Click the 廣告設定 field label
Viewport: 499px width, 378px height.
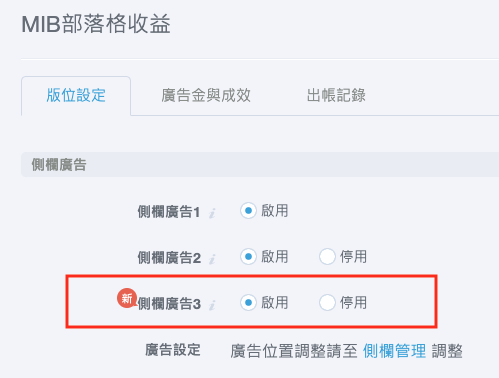click(173, 350)
